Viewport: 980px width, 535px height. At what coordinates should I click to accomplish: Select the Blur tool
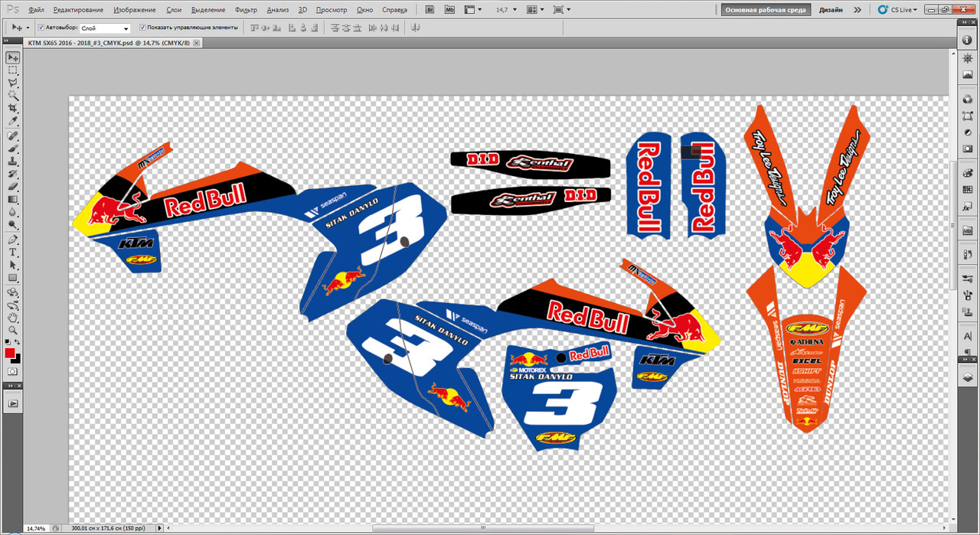[x=13, y=213]
